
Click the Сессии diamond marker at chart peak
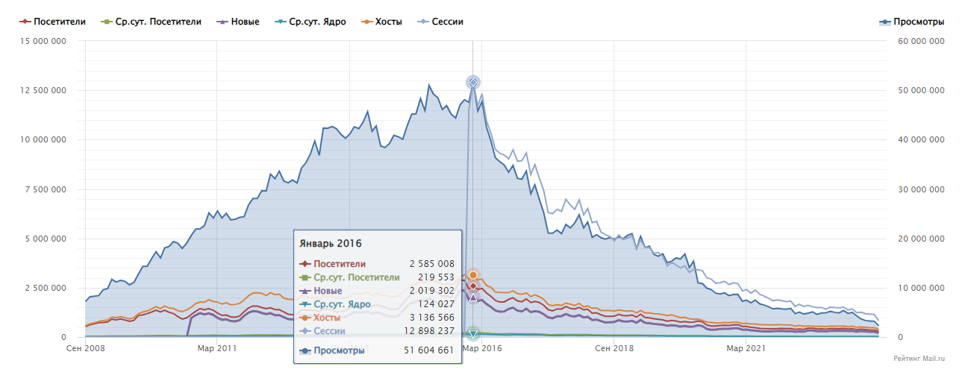(x=472, y=82)
